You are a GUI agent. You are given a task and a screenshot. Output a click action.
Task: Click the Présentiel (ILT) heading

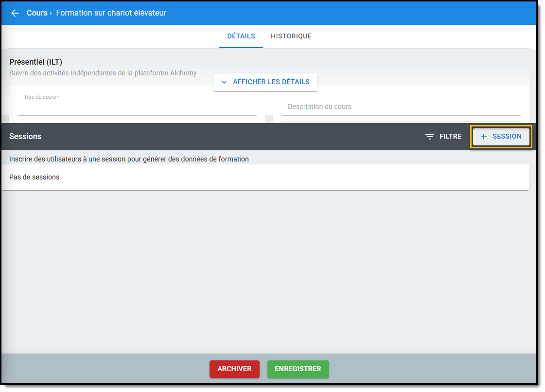tap(36, 62)
